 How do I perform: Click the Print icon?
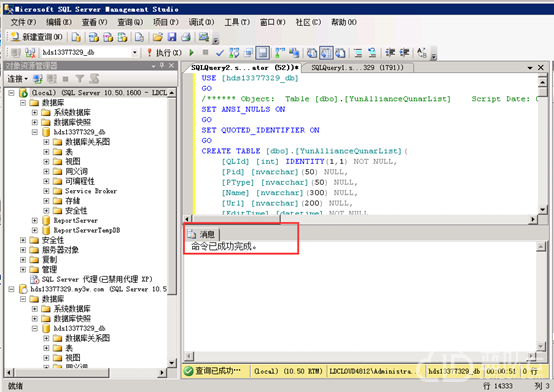tap(186, 37)
